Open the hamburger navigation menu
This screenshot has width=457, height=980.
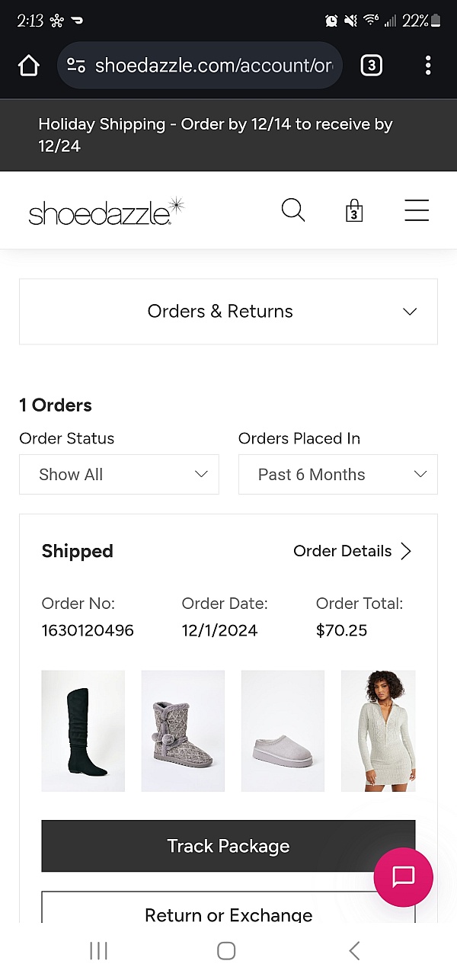coord(417,210)
